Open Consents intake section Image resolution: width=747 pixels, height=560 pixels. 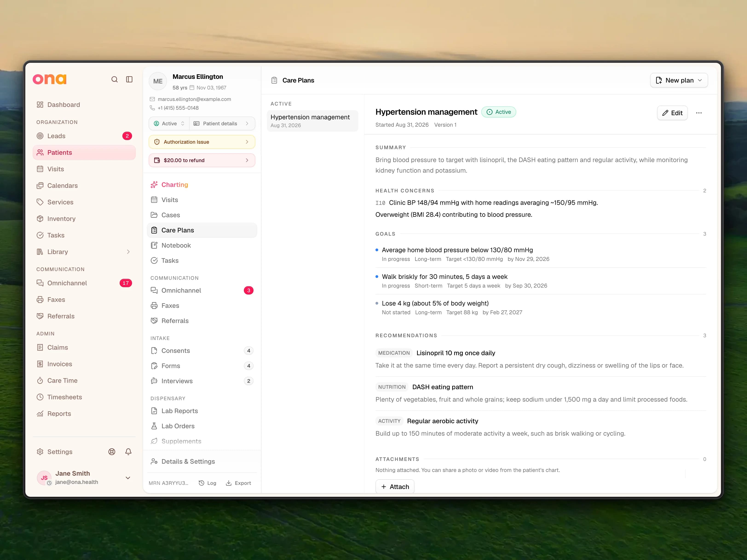202,351
